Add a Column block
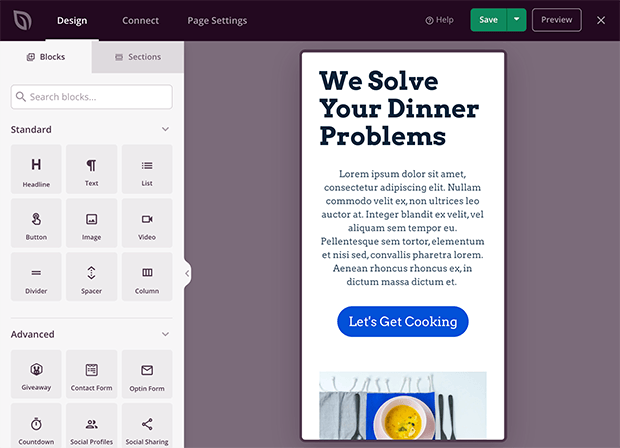 pyautogui.click(x=147, y=277)
